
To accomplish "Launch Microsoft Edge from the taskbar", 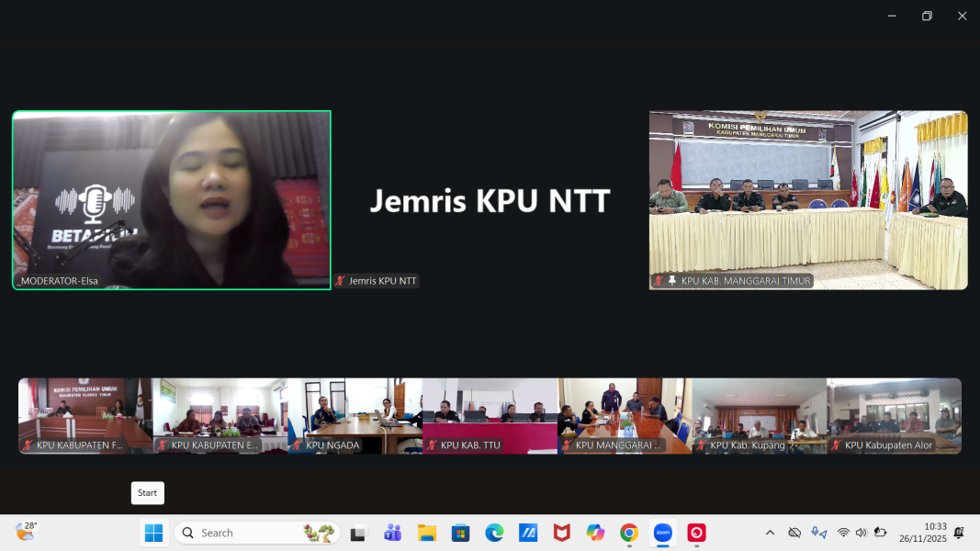I will pyautogui.click(x=494, y=533).
